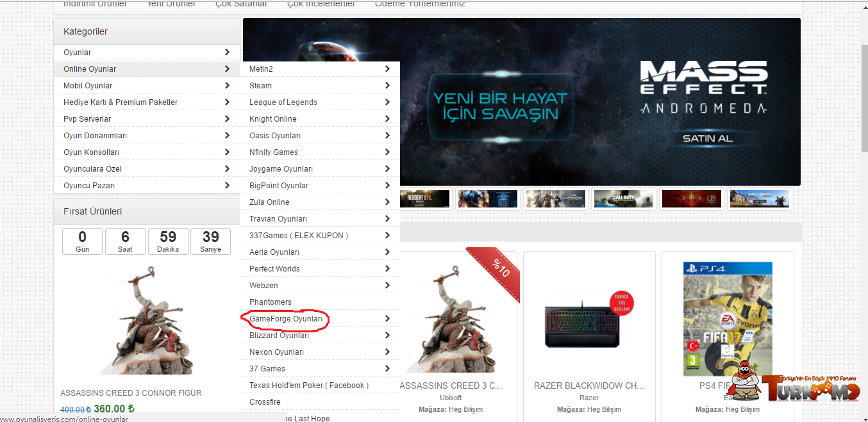
Task: Open the Ghost Recon banner thumbnail
Action: [759, 199]
